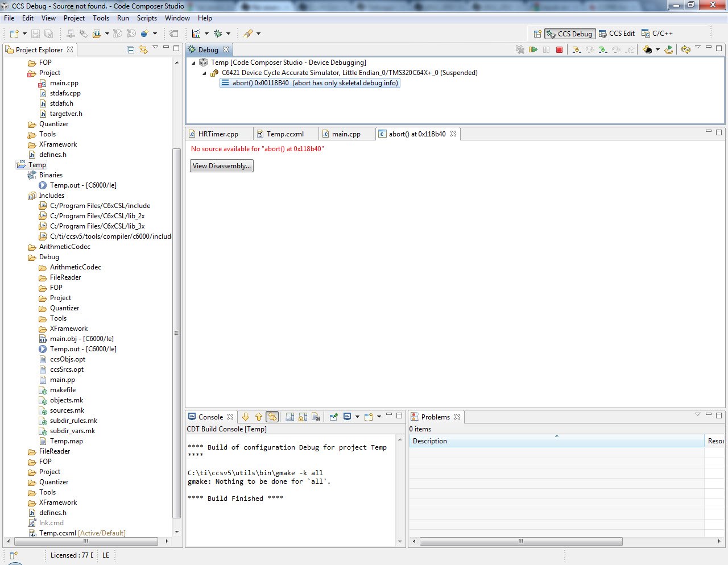
Task: Open dropdown next to New toolbar icon
Action: click(24, 34)
